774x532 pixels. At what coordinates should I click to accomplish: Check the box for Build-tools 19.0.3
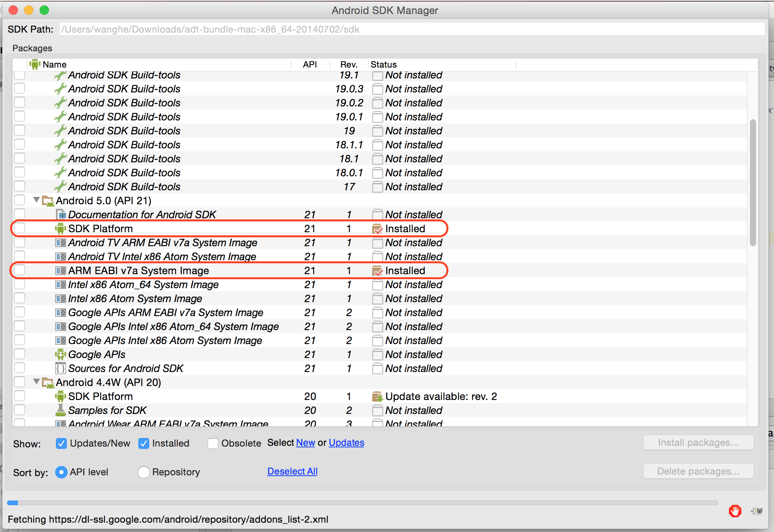point(19,88)
